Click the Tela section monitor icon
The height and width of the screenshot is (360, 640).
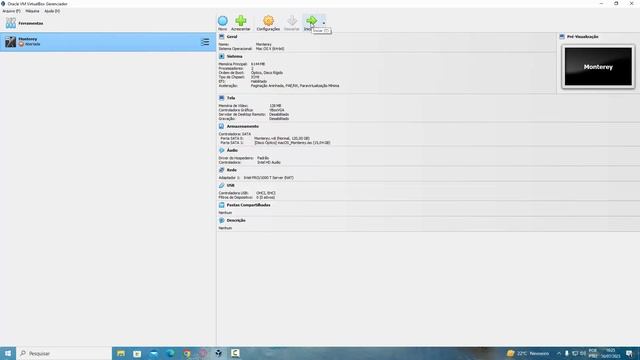[x=222, y=98]
